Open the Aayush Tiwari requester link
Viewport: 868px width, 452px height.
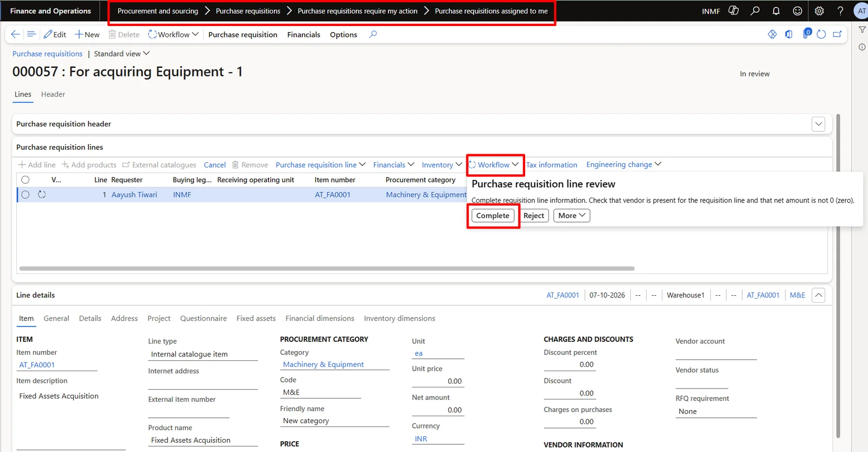click(135, 194)
